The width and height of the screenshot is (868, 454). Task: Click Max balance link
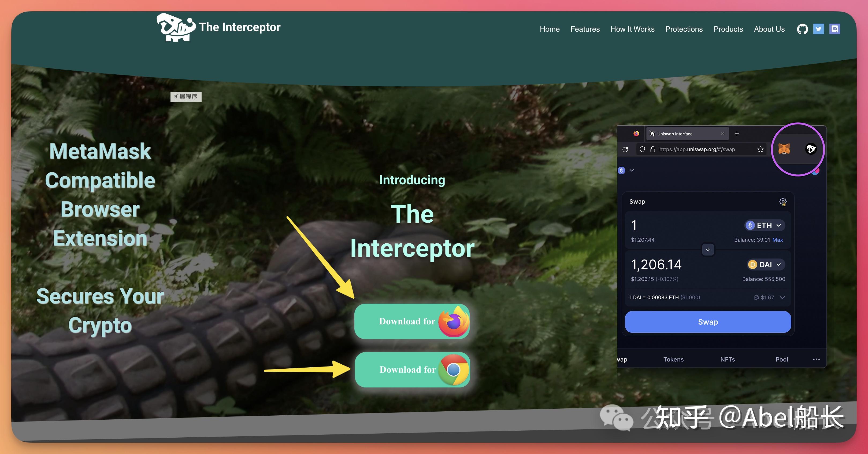777,240
